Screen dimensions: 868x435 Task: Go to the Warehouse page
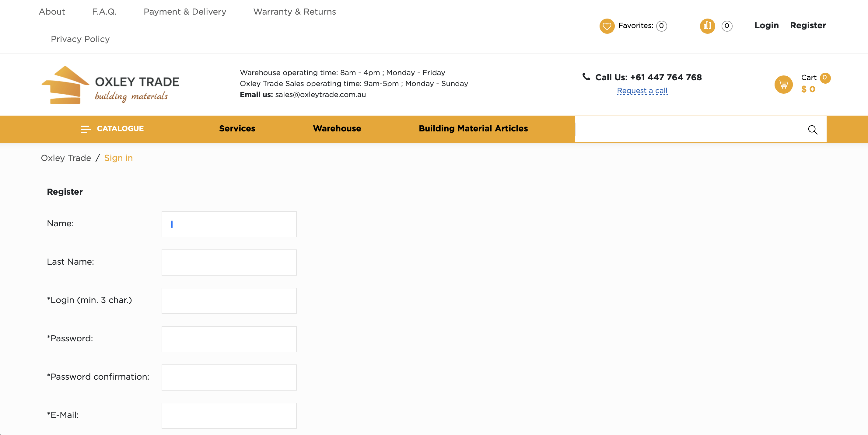(337, 129)
